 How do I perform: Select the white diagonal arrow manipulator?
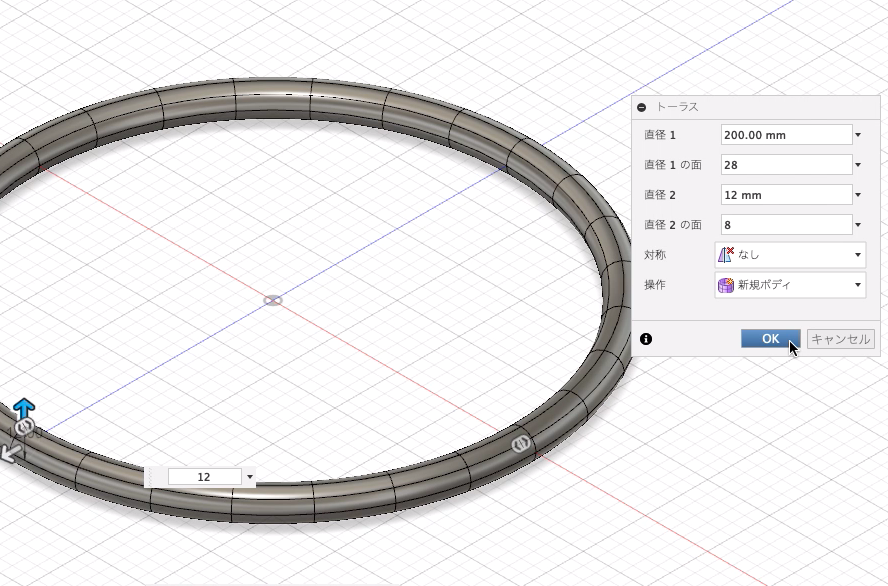pos(10,452)
